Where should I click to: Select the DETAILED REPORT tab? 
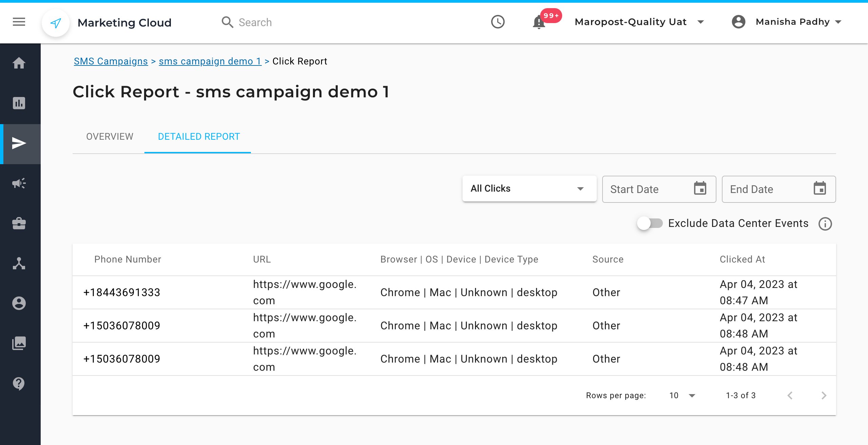[199, 136]
